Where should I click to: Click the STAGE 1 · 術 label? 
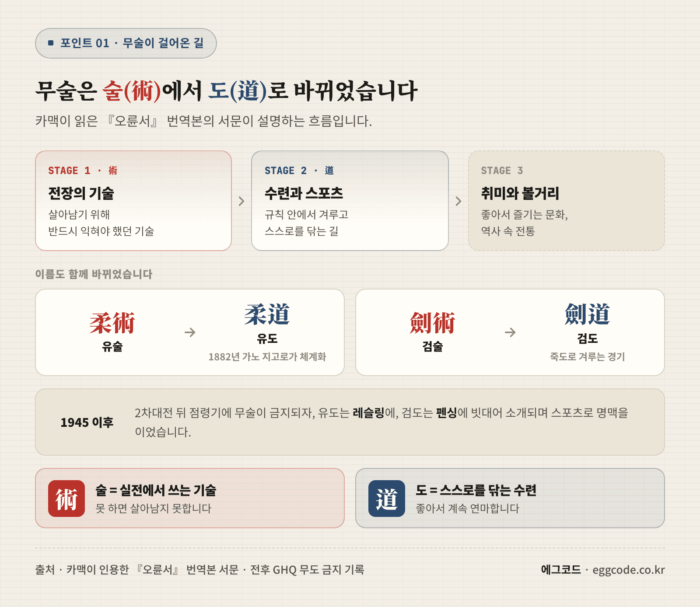coord(83,171)
